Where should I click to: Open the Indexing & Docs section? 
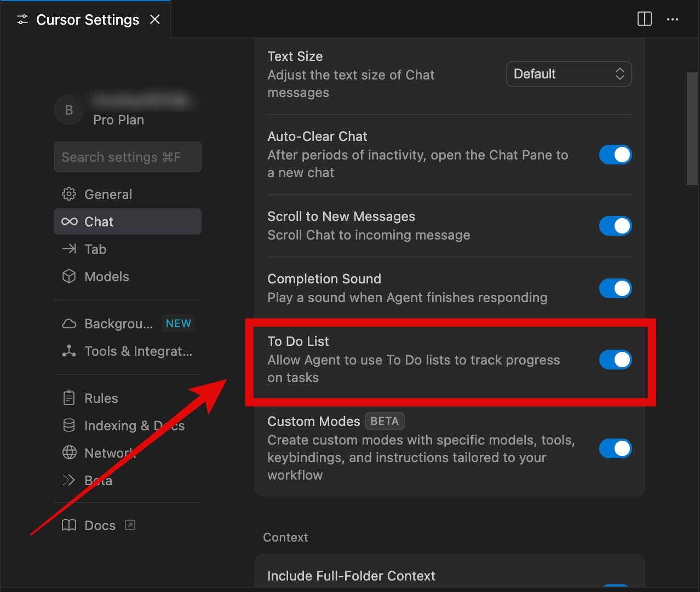coord(134,425)
